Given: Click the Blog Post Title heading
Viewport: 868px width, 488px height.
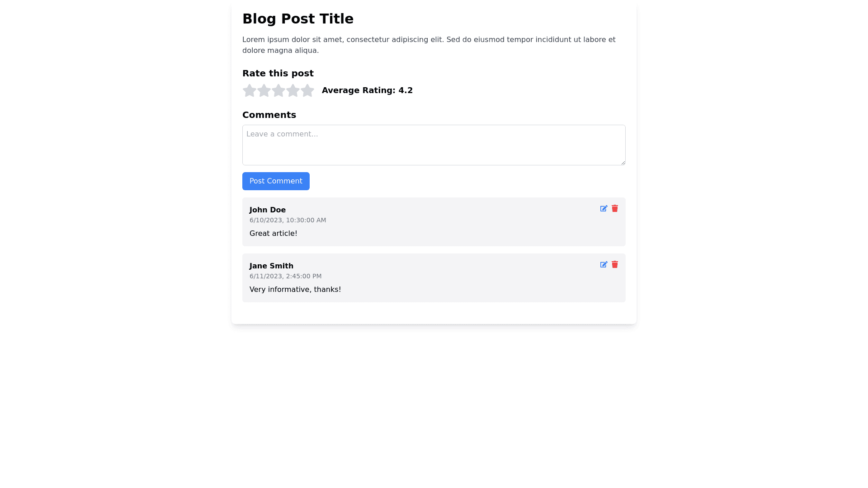Looking at the screenshot, I should coord(297,19).
